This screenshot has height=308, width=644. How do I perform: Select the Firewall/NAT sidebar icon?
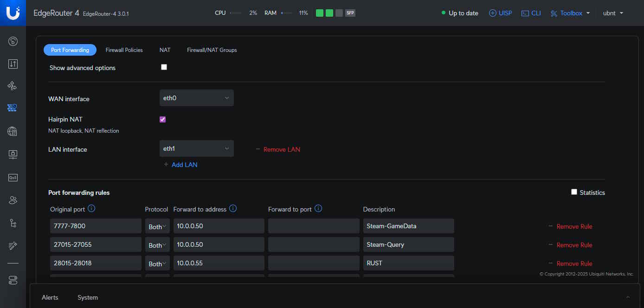[x=13, y=108]
